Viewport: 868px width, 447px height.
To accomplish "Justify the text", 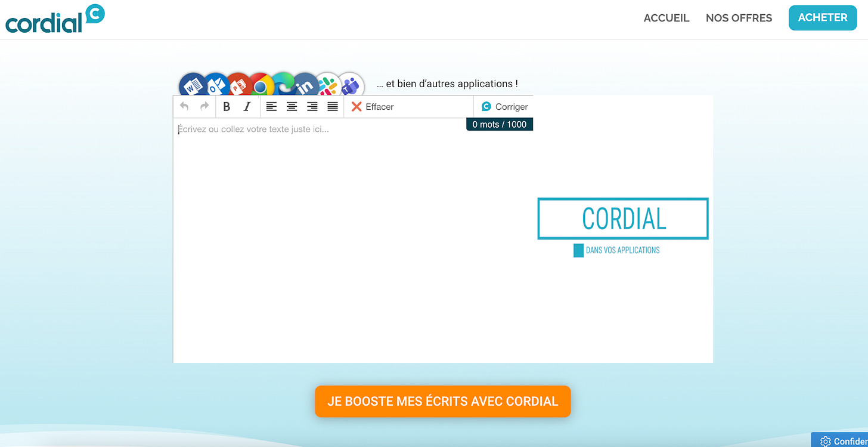I will pyautogui.click(x=333, y=107).
